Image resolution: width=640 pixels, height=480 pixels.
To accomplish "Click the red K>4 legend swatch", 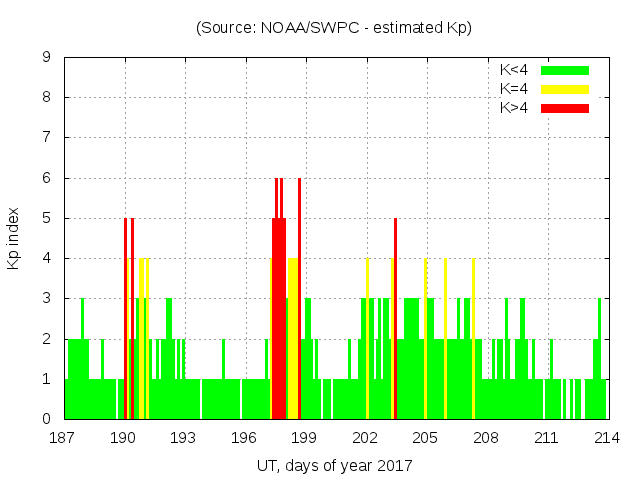I will tap(564, 108).
